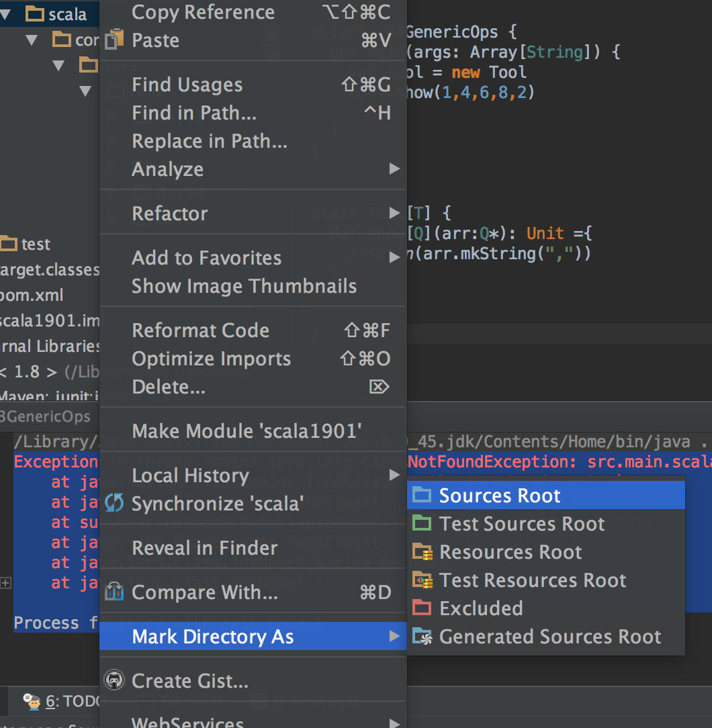The height and width of the screenshot is (728, 712).
Task: Click the Compare With diff icon
Action: click(x=114, y=592)
